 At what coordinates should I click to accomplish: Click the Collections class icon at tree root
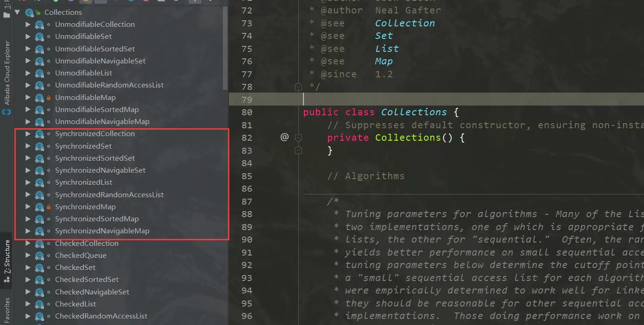coord(30,12)
